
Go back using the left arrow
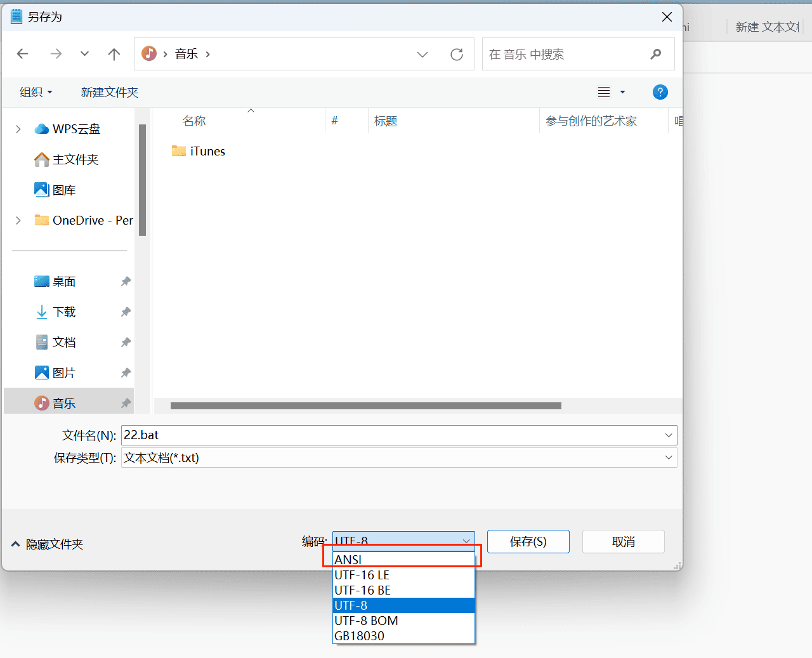23,54
